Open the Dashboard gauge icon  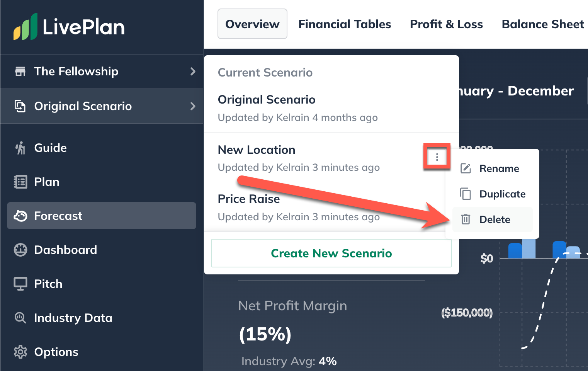coord(20,250)
